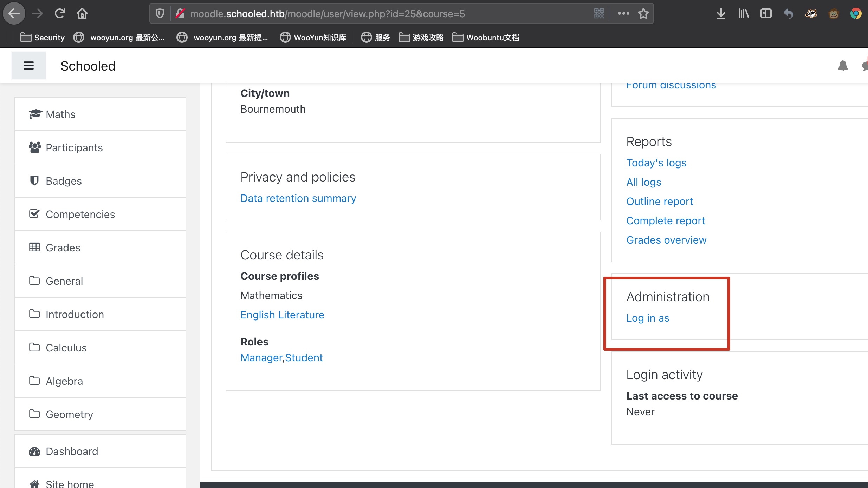
Task: View the Today's logs report
Action: [x=656, y=163]
